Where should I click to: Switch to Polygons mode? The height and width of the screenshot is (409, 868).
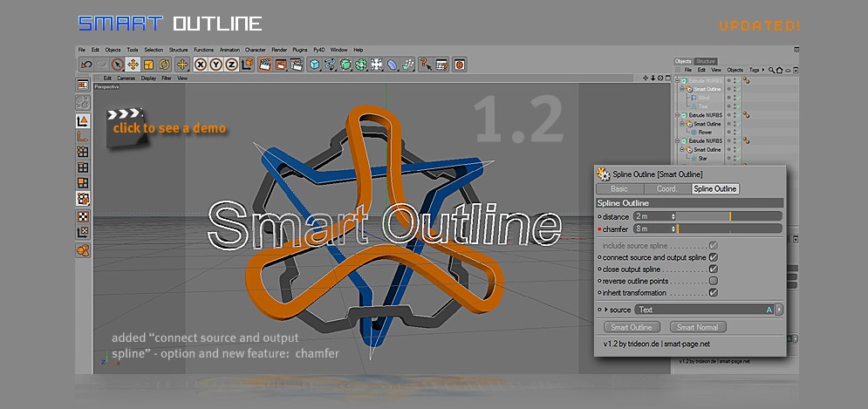[x=83, y=182]
